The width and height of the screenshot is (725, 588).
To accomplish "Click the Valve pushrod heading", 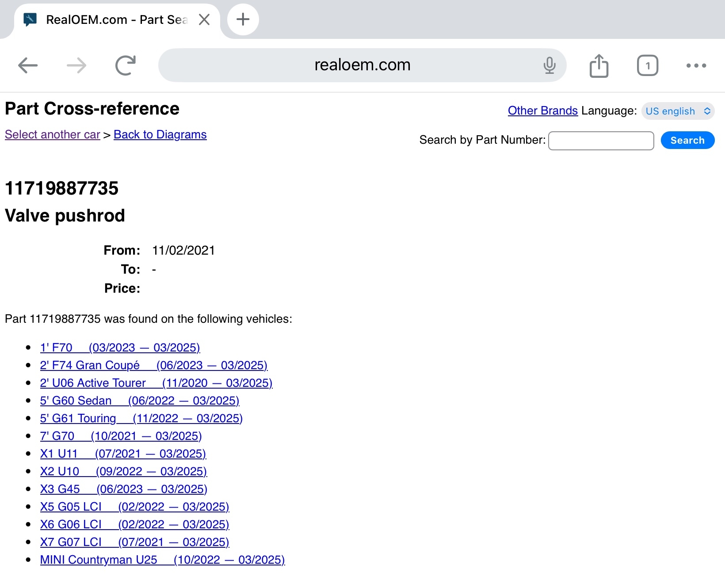I will [x=65, y=216].
